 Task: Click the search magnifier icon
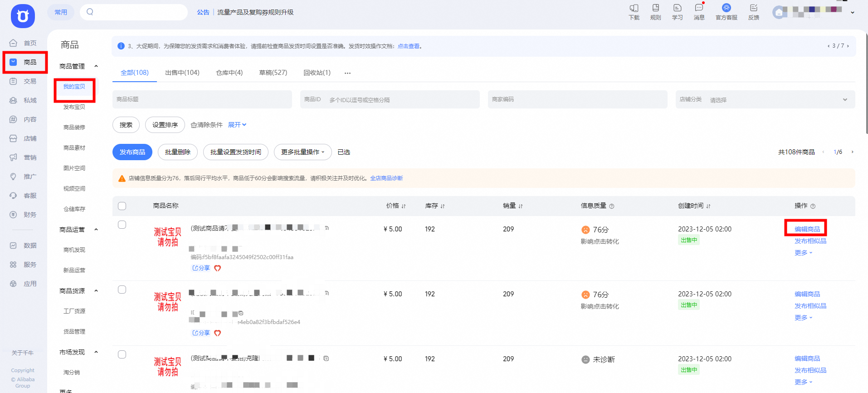click(x=90, y=12)
